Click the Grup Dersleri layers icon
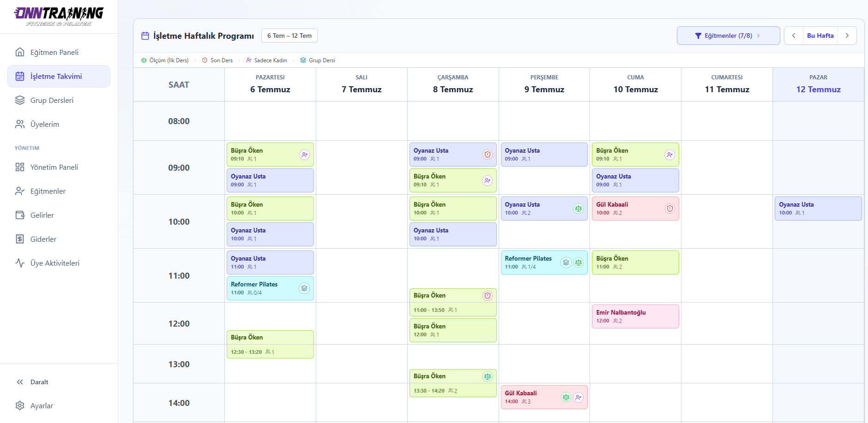 tap(20, 100)
